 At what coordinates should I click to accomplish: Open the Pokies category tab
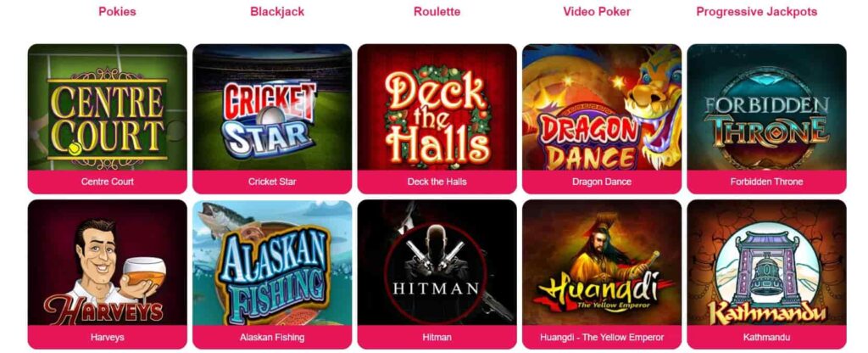tap(117, 12)
